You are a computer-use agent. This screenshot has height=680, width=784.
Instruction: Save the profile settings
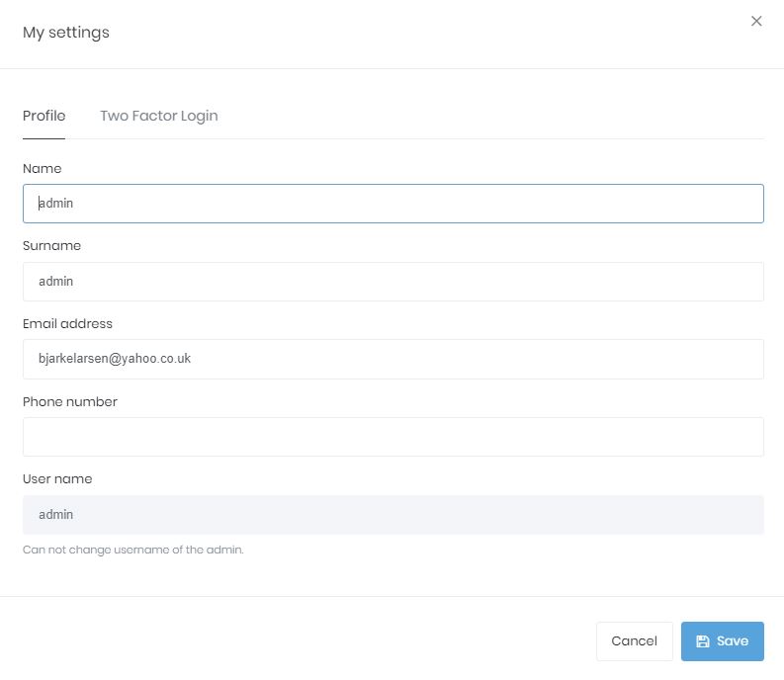click(722, 641)
